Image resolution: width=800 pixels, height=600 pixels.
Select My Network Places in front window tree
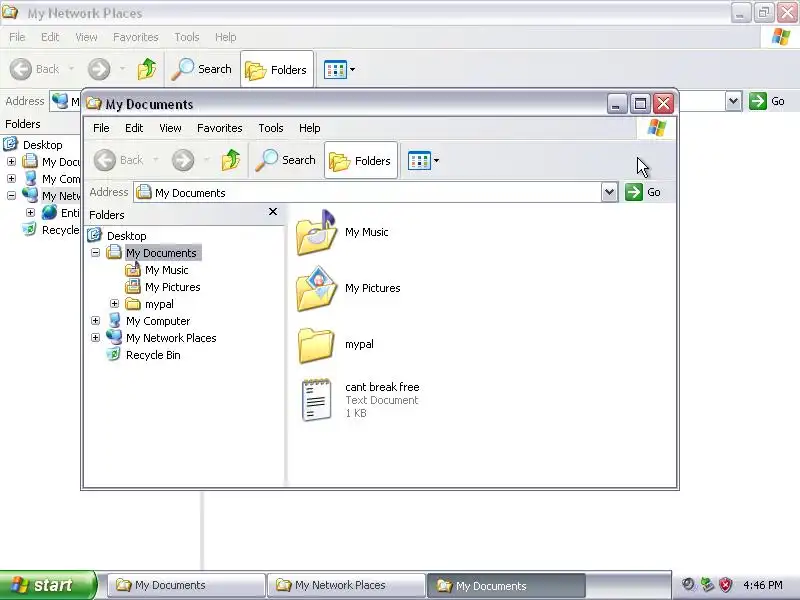coord(171,338)
